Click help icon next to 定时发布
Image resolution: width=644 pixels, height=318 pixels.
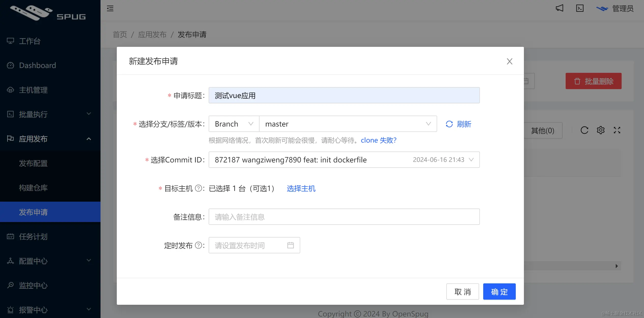198,245
